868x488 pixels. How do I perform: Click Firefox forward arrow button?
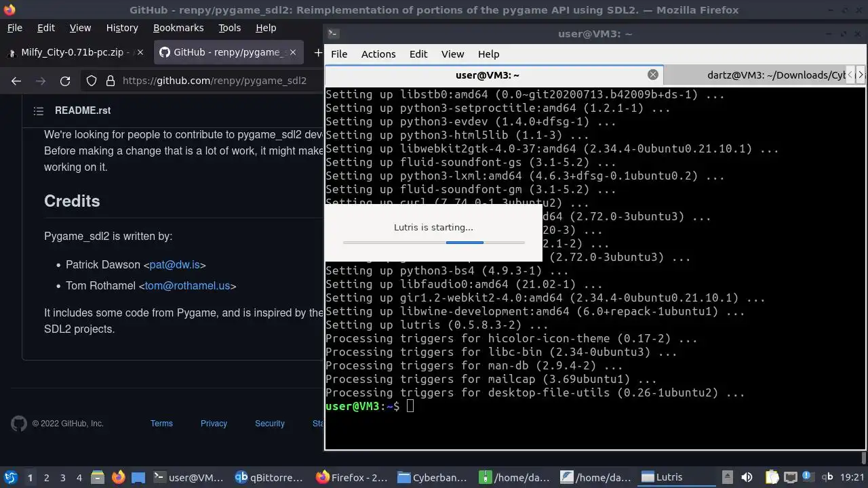coord(41,81)
